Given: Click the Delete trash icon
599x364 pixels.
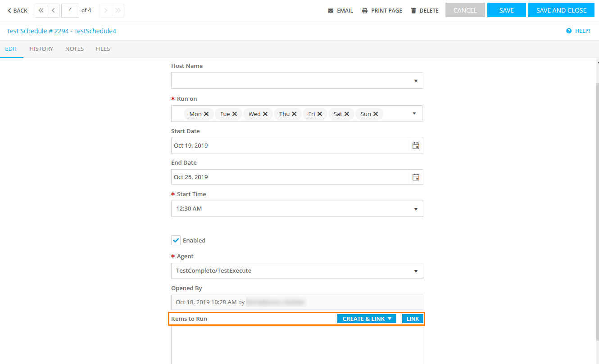Looking at the screenshot, I should pos(413,10).
